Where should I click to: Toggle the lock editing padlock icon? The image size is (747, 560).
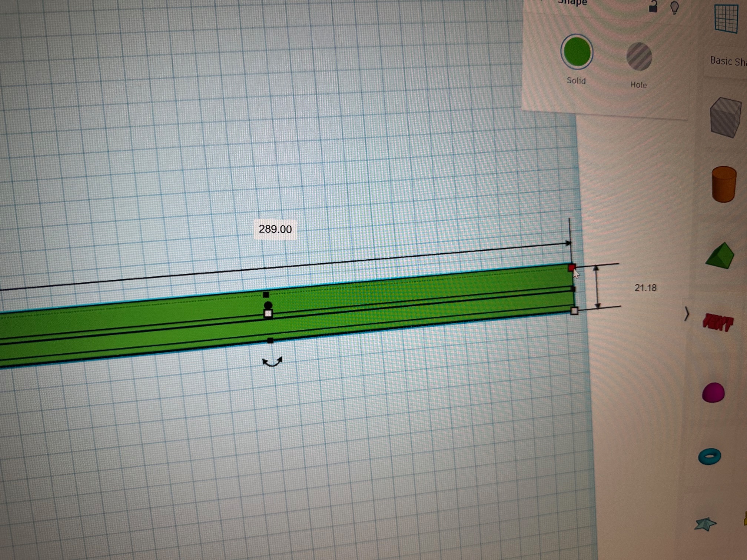point(653,7)
